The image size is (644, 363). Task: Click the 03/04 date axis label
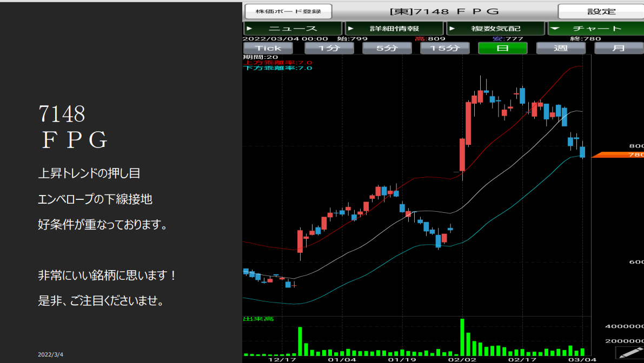(x=582, y=360)
